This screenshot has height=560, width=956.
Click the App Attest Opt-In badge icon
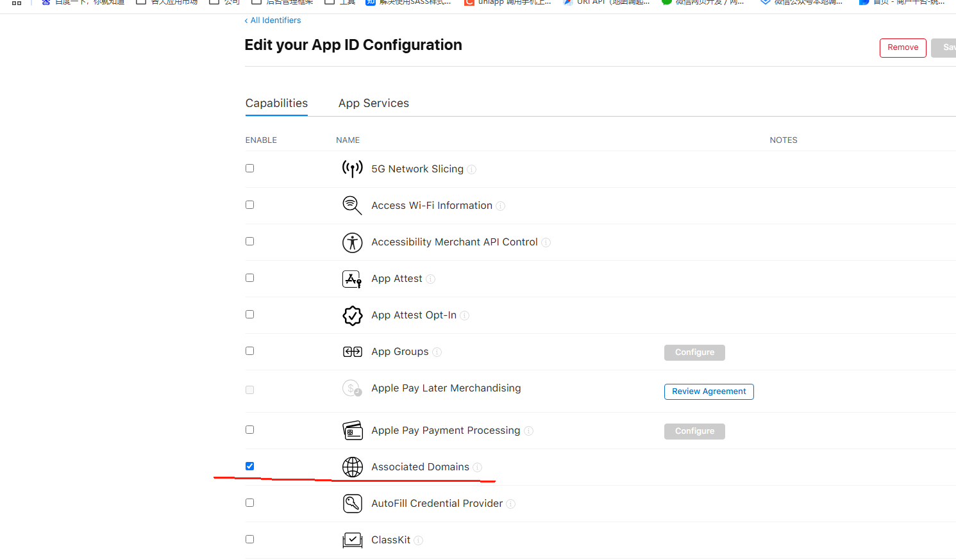(352, 315)
